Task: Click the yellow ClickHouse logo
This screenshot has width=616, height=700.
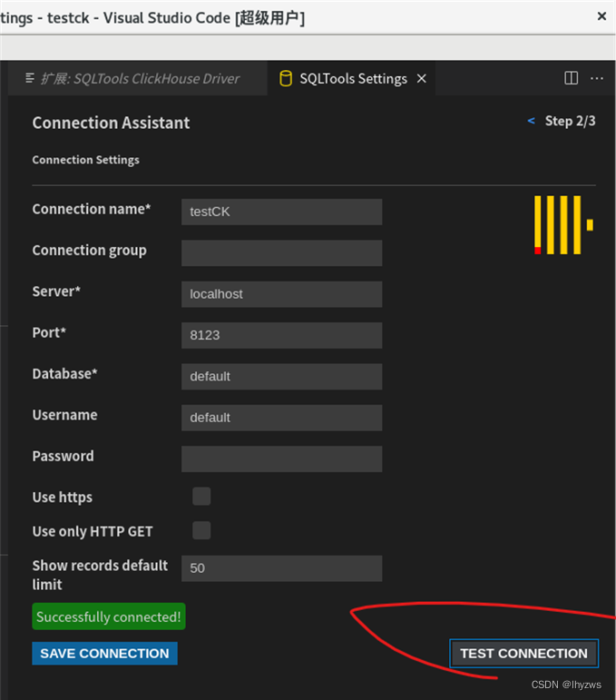Action: click(563, 225)
